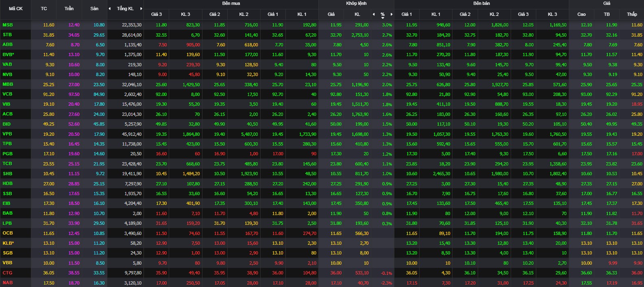
Task: Open the PGB stock symbol
Action: point(8,154)
